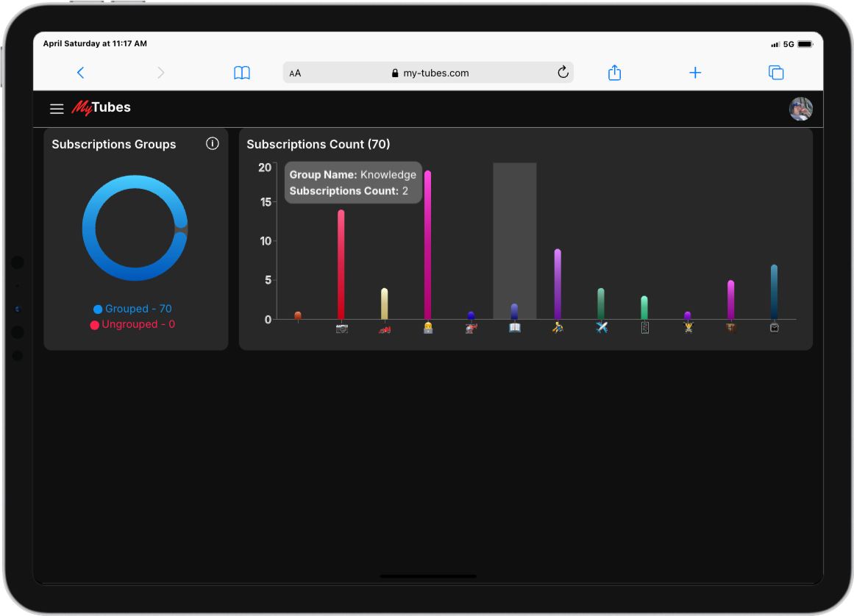
Task: Navigate back with the Safari back arrow
Action: pyautogui.click(x=81, y=72)
